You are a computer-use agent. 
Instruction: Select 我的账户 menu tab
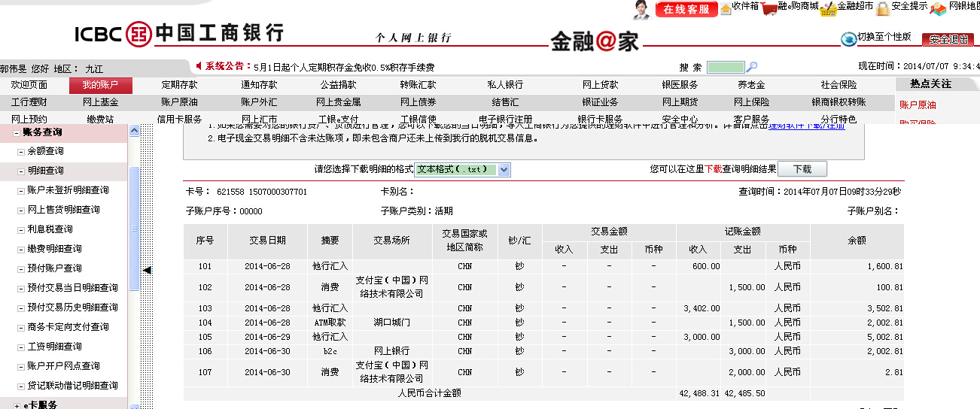[x=95, y=85]
